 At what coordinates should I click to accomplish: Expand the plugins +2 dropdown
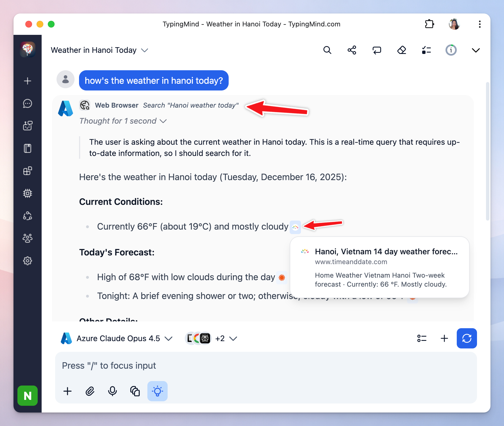click(226, 339)
